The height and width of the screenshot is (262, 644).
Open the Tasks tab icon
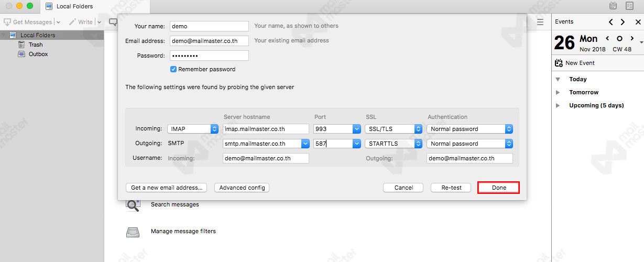pyautogui.click(x=629, y=6)
